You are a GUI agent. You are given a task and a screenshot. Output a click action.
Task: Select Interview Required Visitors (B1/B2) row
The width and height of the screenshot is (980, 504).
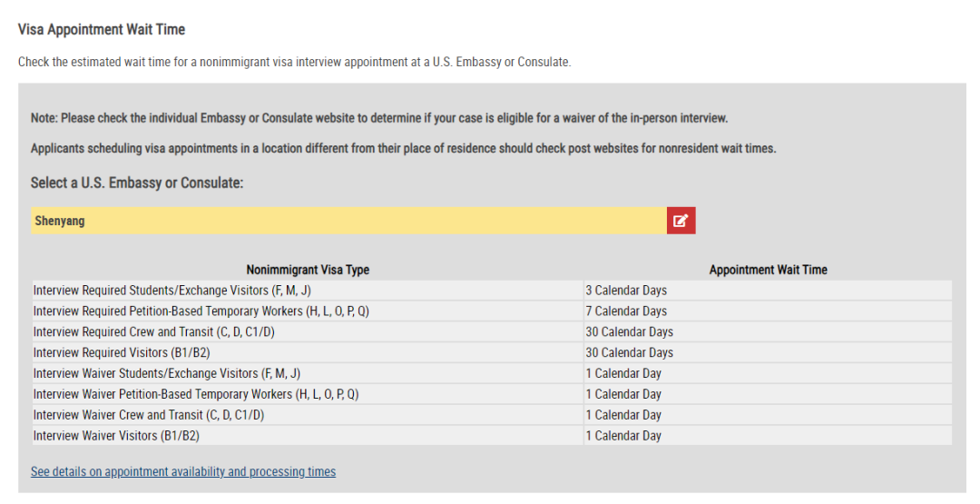point(492,352)
